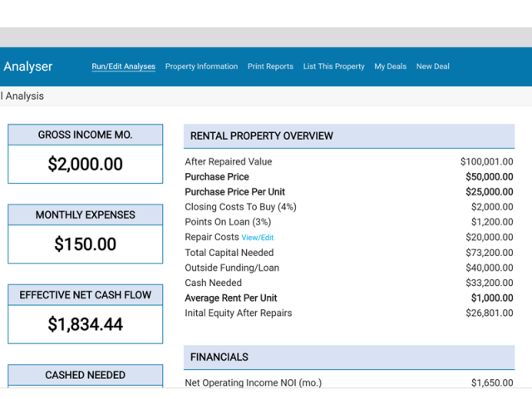
Task: Select List This Property in the nav bar
Action: [x=334, y=66]
